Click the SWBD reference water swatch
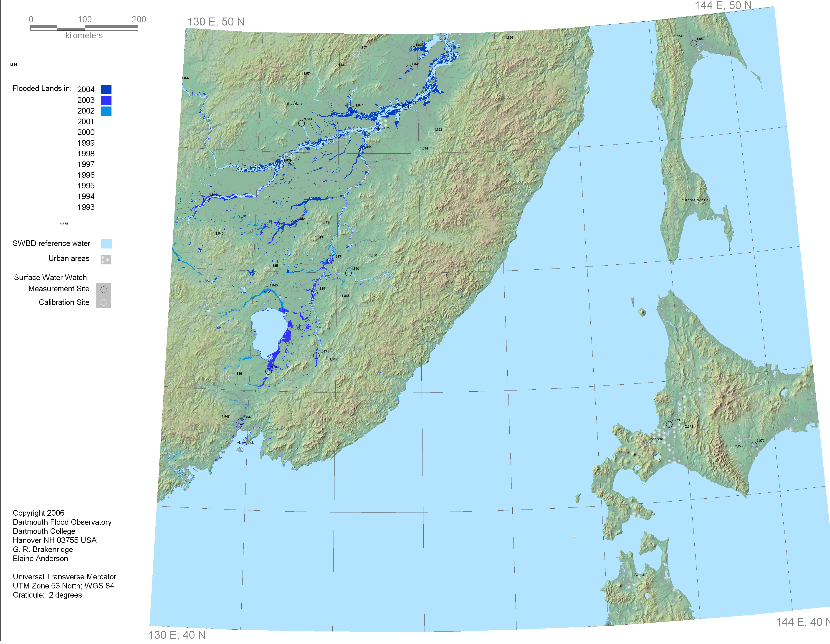 [106, 244]
